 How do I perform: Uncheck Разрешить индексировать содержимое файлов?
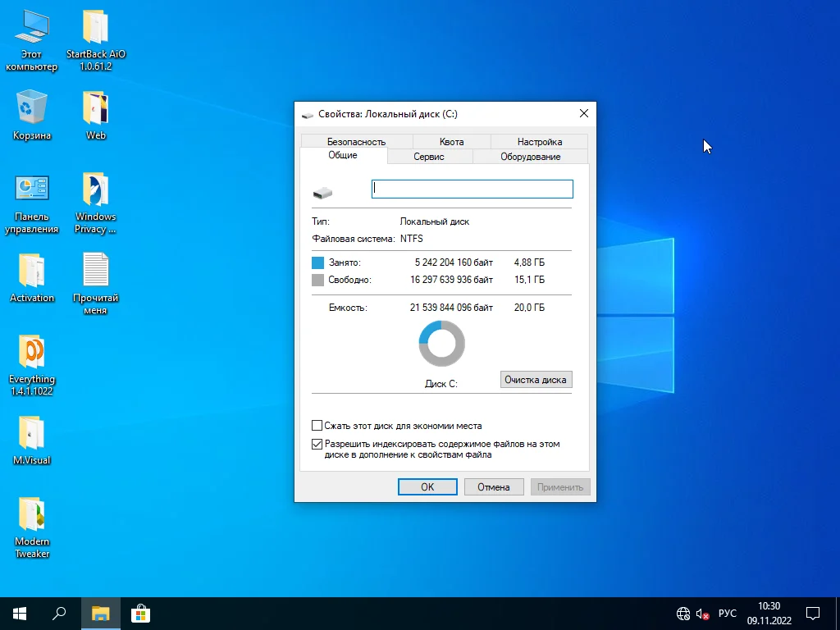pos(317,444)
